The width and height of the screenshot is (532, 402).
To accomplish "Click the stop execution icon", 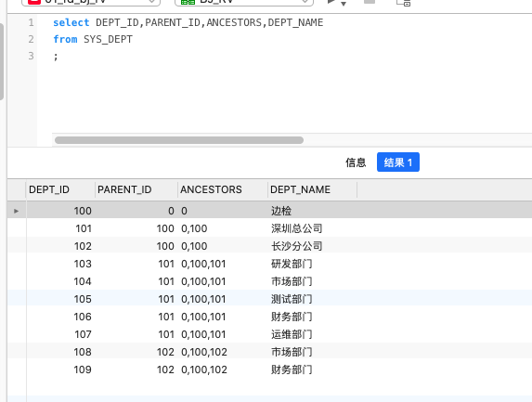I will click(x=370, y=2).
